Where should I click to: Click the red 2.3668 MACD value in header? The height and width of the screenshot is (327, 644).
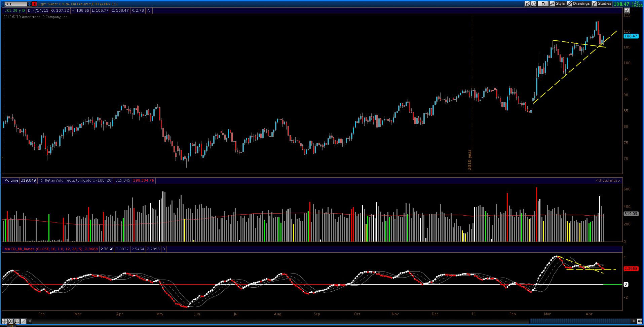pos(91,249)
